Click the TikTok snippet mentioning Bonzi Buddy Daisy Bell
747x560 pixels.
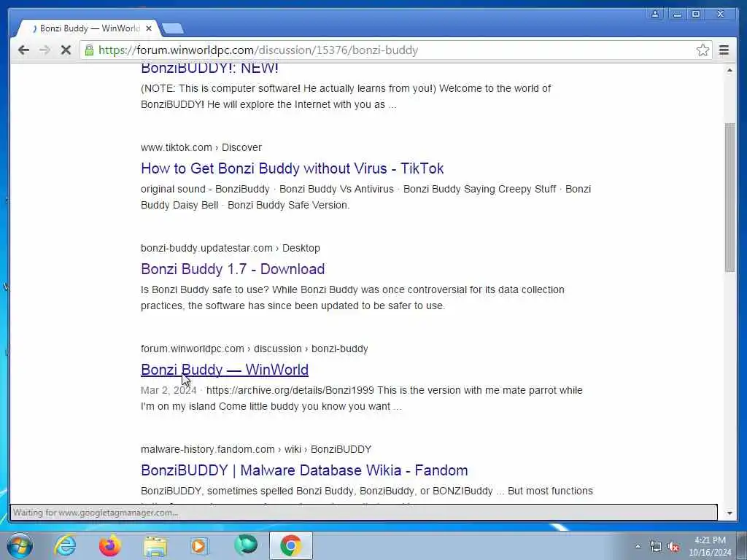366,197
